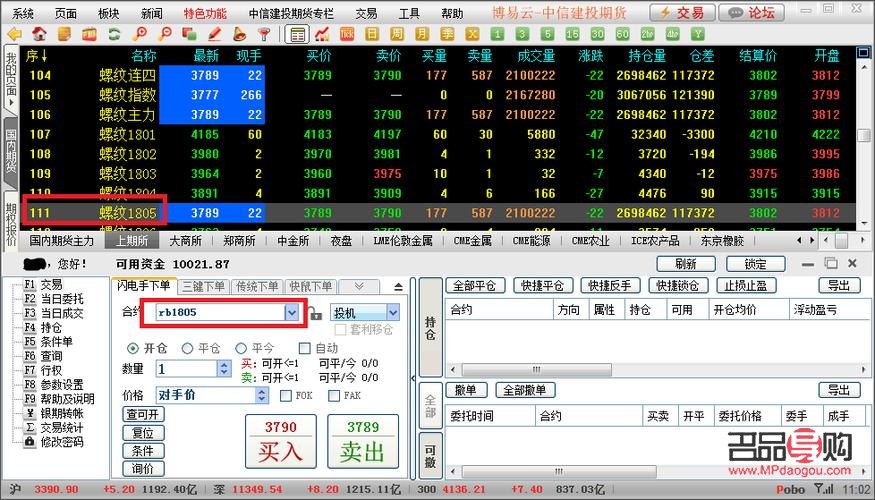875x500 pixels.
Task: Collapse order panel with eject triangle
Action: point(398,287)
